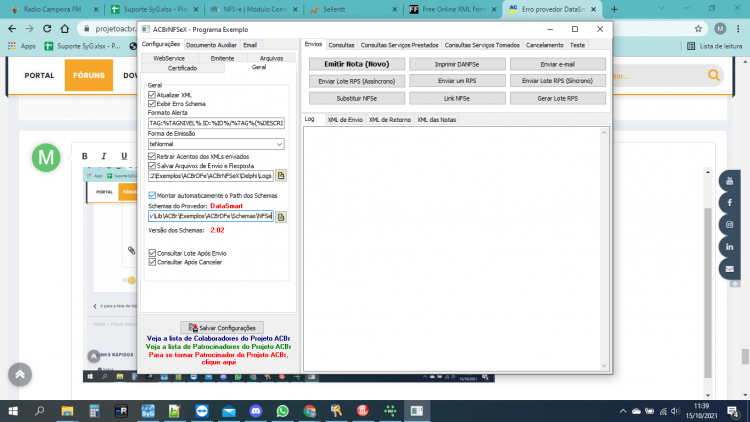Image resolution: width=750 pixels, height=422 pixels.
Task: Open FÓRUNS page navigation item
Action: pyautogui.click(x=89, y=75)
